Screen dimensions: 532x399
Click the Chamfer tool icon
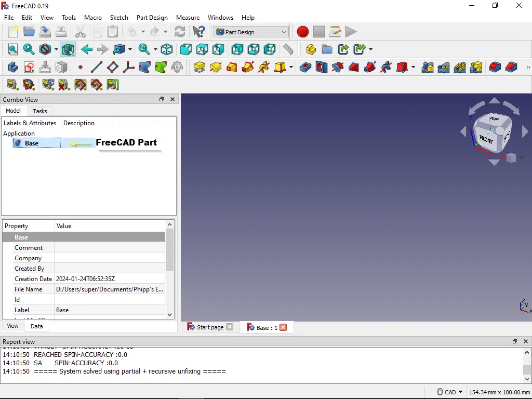point(511,67)
